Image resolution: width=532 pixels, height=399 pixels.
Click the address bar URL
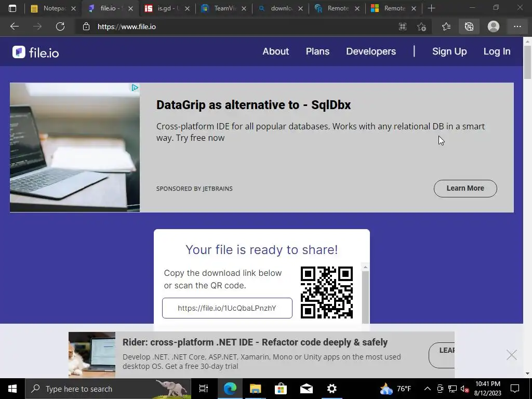pos(127,26)
